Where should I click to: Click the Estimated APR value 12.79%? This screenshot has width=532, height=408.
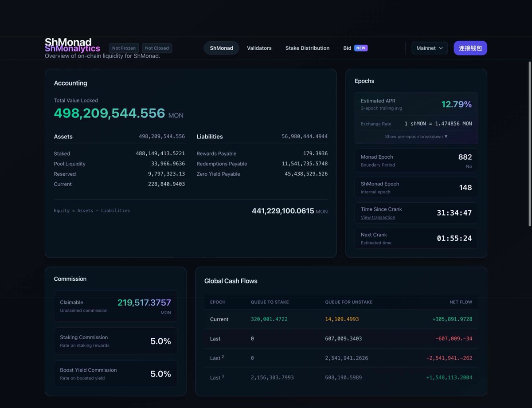click(456, 104)
